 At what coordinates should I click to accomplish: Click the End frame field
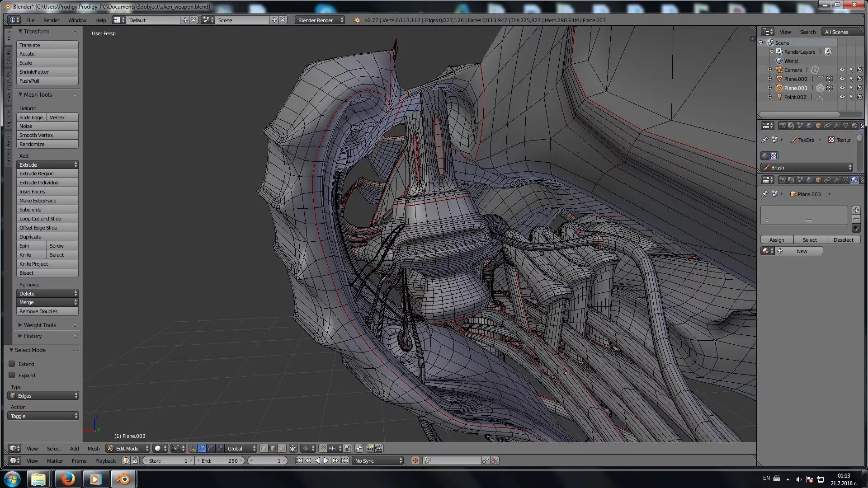[221, 461]
